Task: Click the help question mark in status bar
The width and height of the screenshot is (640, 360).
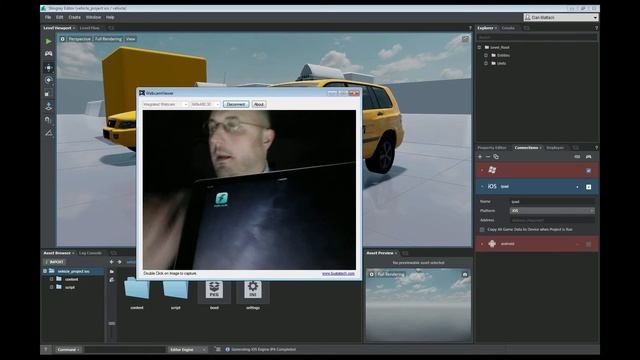Action: 46,349
